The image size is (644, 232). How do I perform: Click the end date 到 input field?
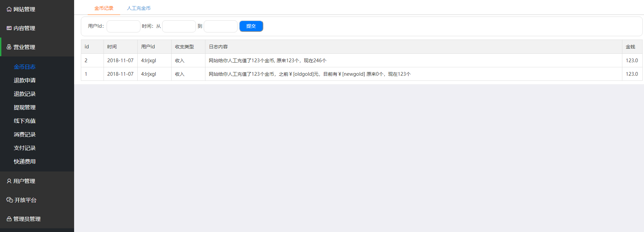(x=220, y=26)
